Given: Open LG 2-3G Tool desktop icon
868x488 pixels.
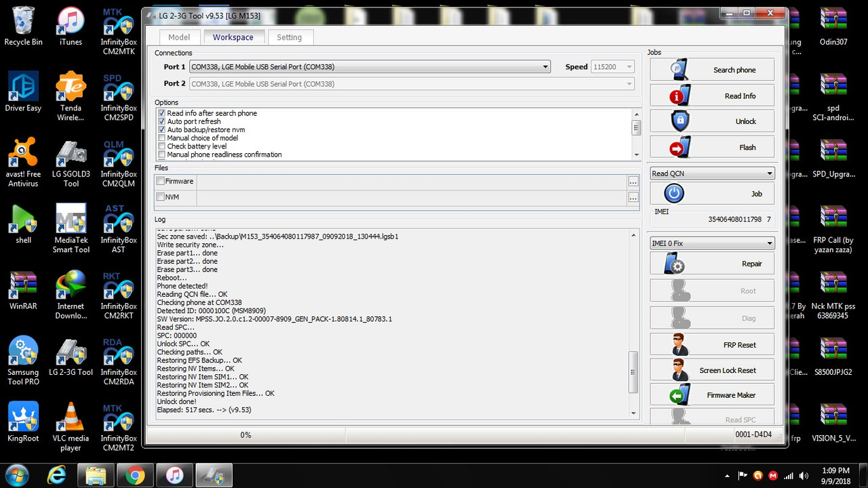Looking at the screenshot, I should point(71,357).
